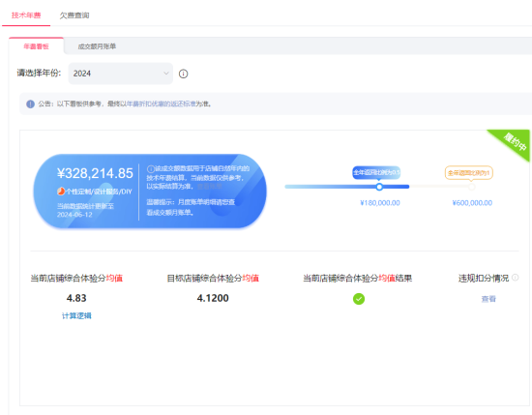The image size is (532, 415).
Task: Click the slider handle at ¥180,000.00
Action: click(x=379, y=187)
